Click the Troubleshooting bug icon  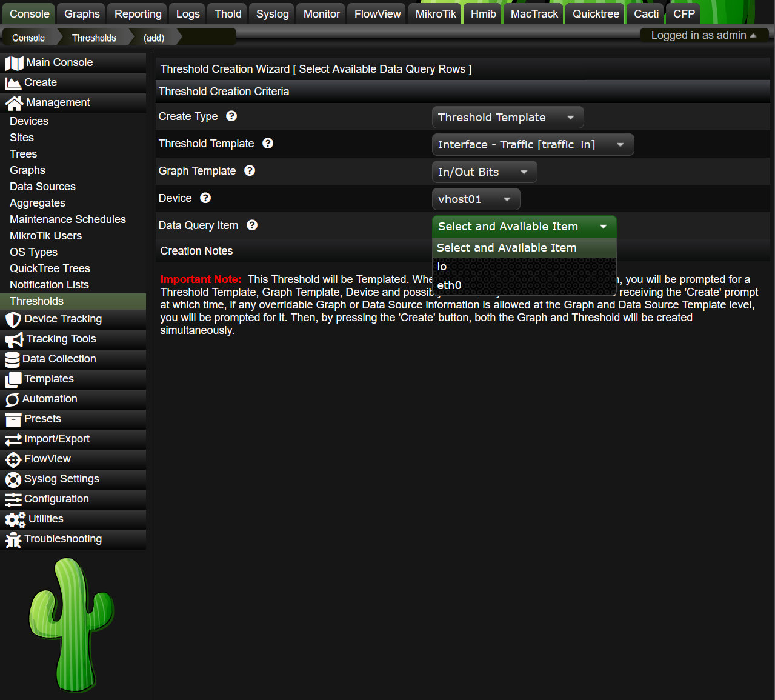(13, 539)
